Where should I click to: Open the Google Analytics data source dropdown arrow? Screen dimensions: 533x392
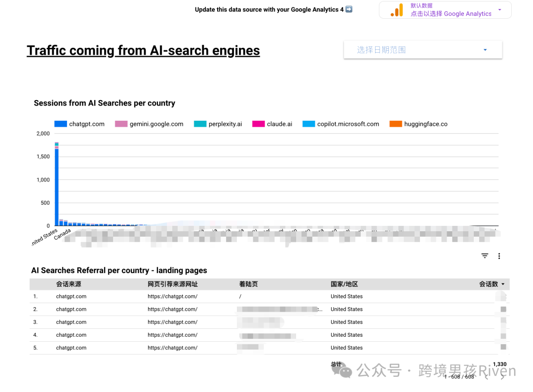(499, 10)
